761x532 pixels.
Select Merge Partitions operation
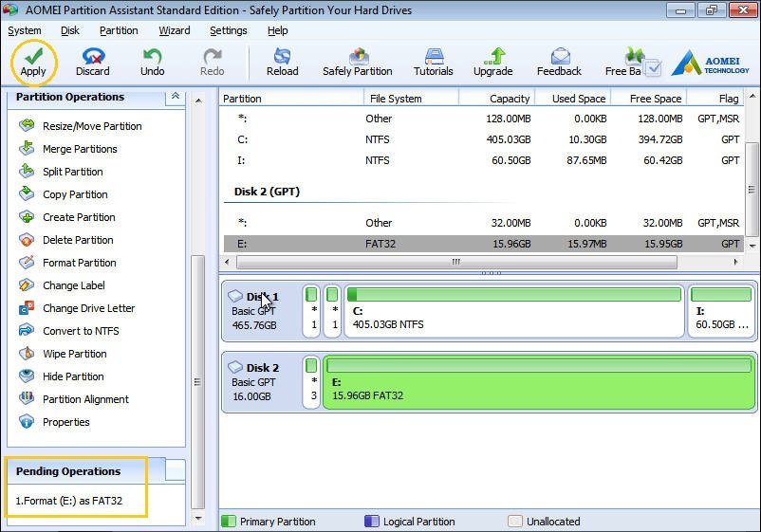(68, 149)
